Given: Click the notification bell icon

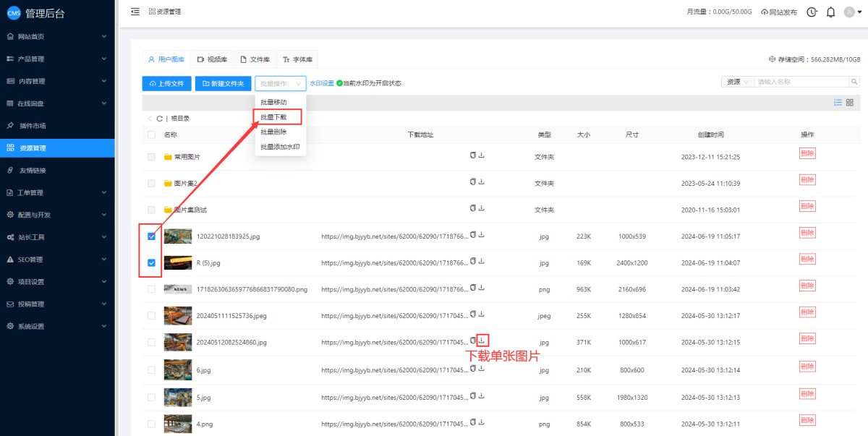Looking at the screenshot, I should coord(831,12).
